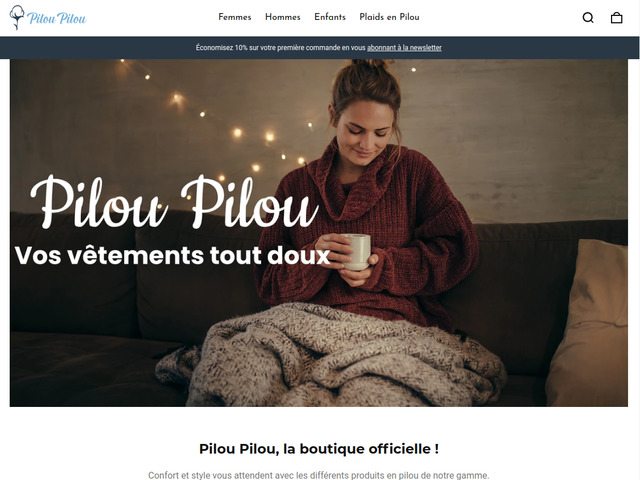Click the blue Pilou Pilou header logo text

coord(57,18)
